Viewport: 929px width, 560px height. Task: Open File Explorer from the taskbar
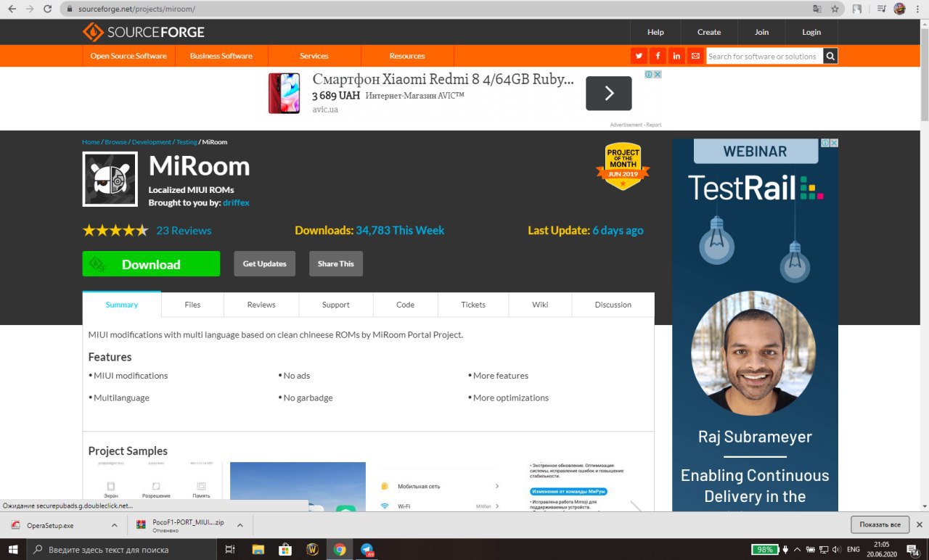click(258, 550)
